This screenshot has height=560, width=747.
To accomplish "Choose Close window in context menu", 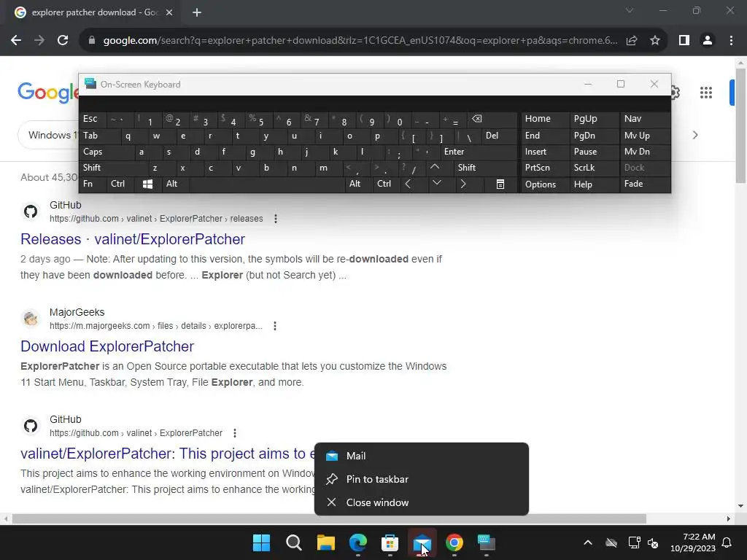I will point(421,502).
